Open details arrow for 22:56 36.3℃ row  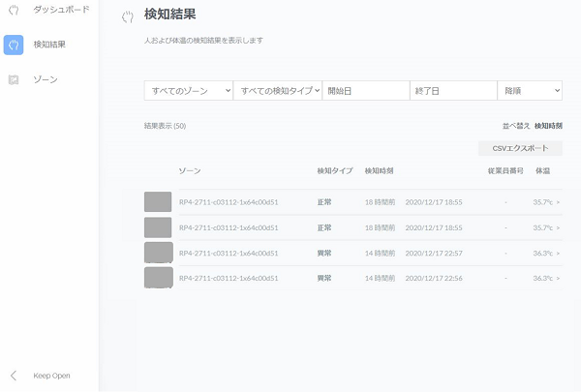558,278
